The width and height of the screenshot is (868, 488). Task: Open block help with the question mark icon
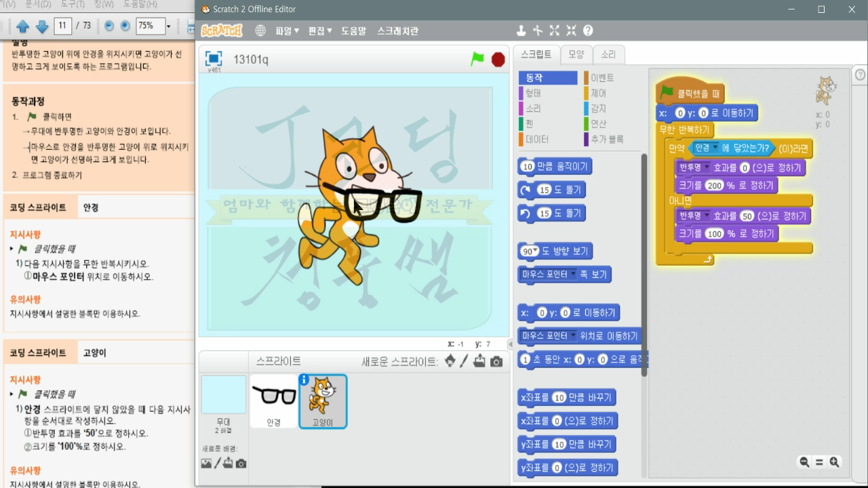coord(587,30)
